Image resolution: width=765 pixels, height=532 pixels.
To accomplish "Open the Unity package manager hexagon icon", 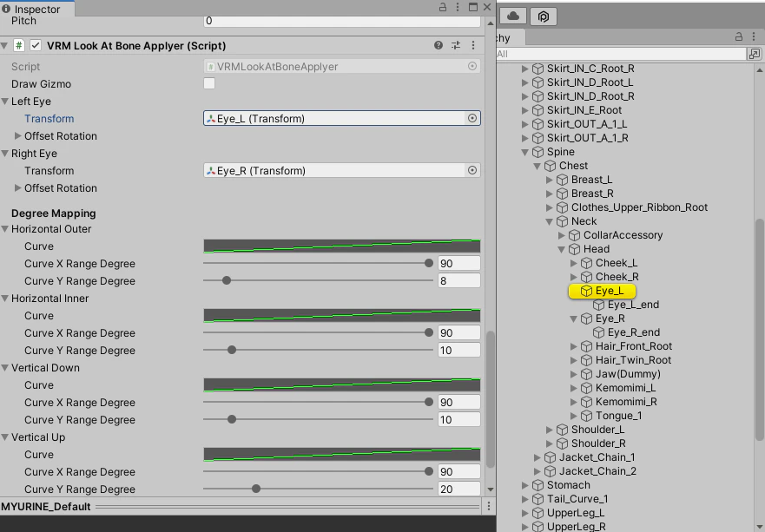I will click(x=543, y=16).
